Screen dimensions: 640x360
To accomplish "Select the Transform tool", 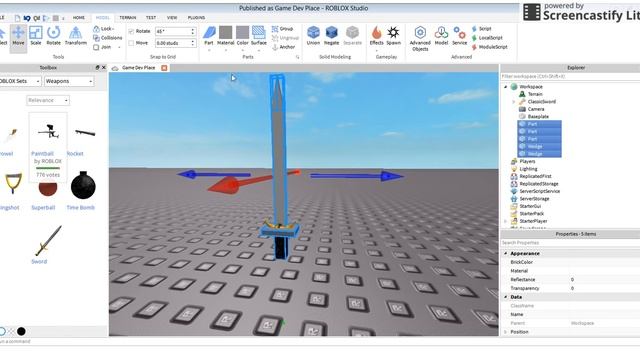I will [76, 36].
